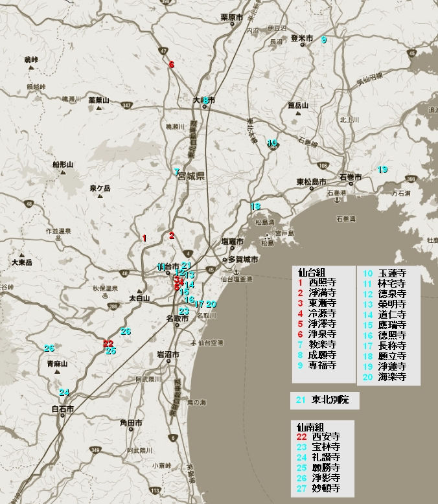Click the 船形山 mountain triangle
Image resolution: width=438 pixels, height=504 pixels.
pyautogui.click(x=63, y=172)
